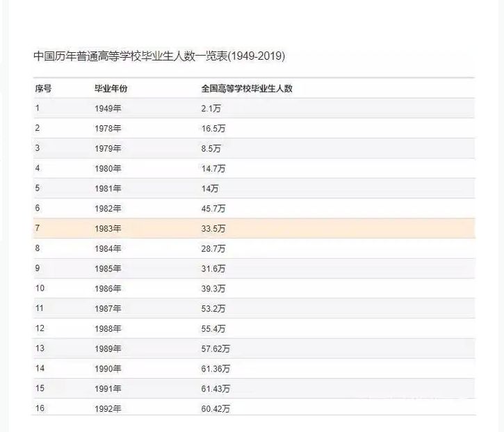Viewport: 504px width, 432px height.
Task: Click the 31.6万 graduates value
Action: pos(213,269)
